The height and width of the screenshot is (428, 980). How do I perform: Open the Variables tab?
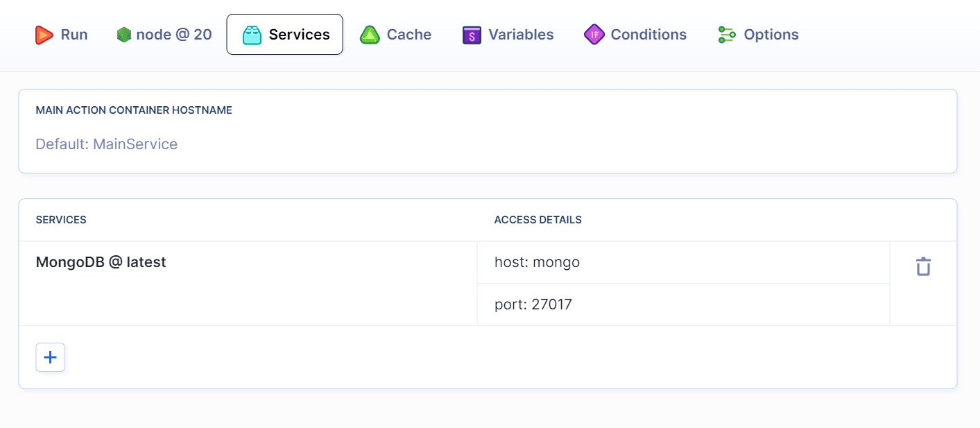[x=507, y=34]
